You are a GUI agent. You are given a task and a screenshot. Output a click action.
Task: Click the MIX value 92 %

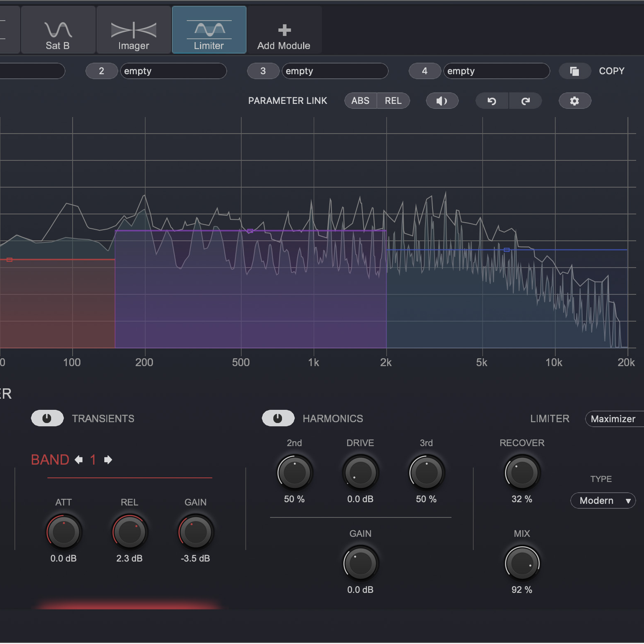pos(522,590)
